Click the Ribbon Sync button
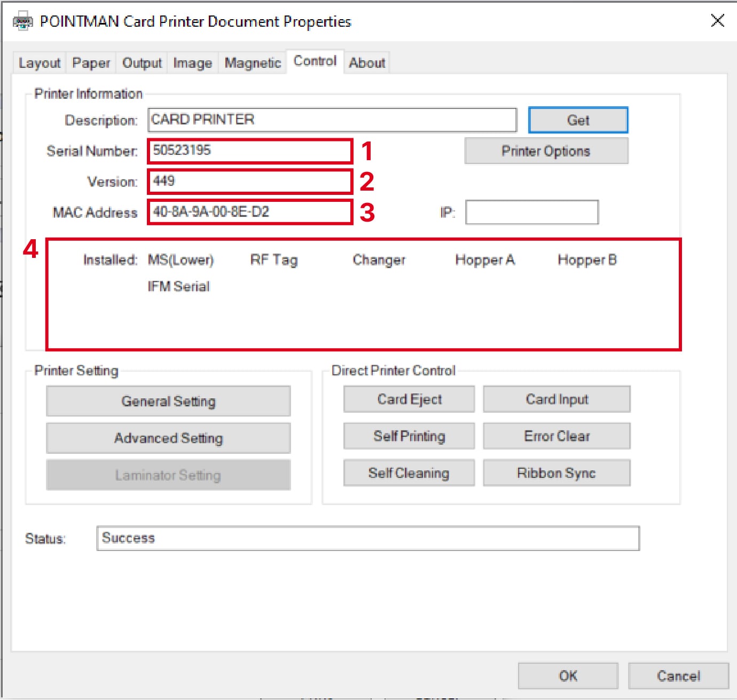This screenshot has width=737, height=700. pyautogui.click(x=556, y=473)
